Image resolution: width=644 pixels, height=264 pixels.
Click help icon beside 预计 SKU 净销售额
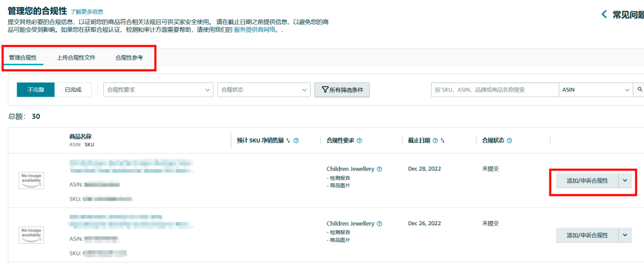tap(296, 141)
